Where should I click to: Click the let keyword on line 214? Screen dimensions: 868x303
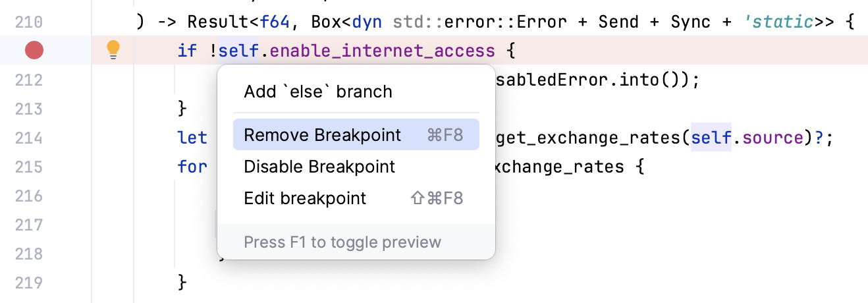click(192, 138)
